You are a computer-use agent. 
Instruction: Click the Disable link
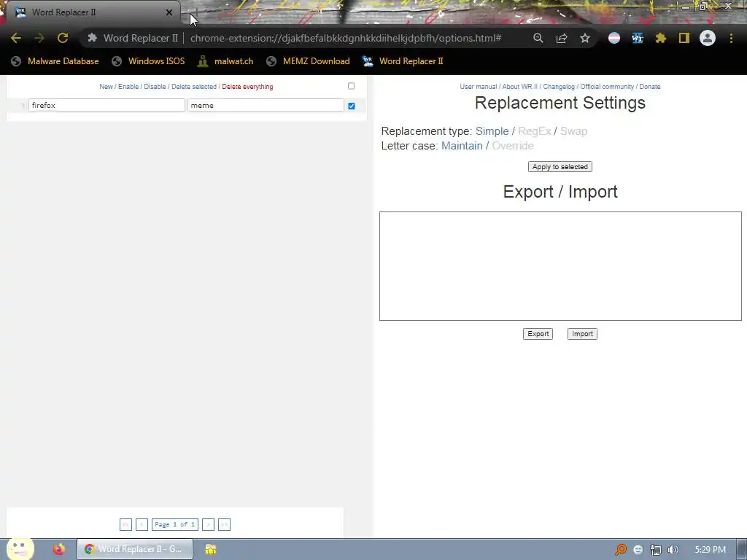coord(155,87)
